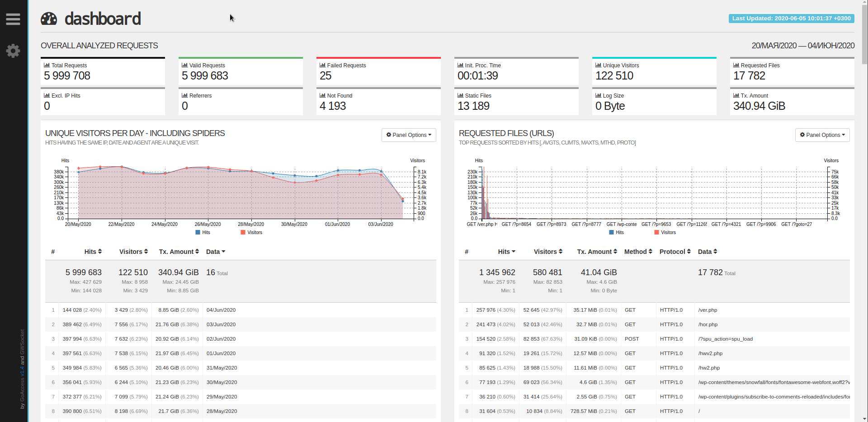This screenshot has height=422, width=868.
Task: Click the Tx. Amount chart icon
Action: pyautogui.click(x=736, y=95)
